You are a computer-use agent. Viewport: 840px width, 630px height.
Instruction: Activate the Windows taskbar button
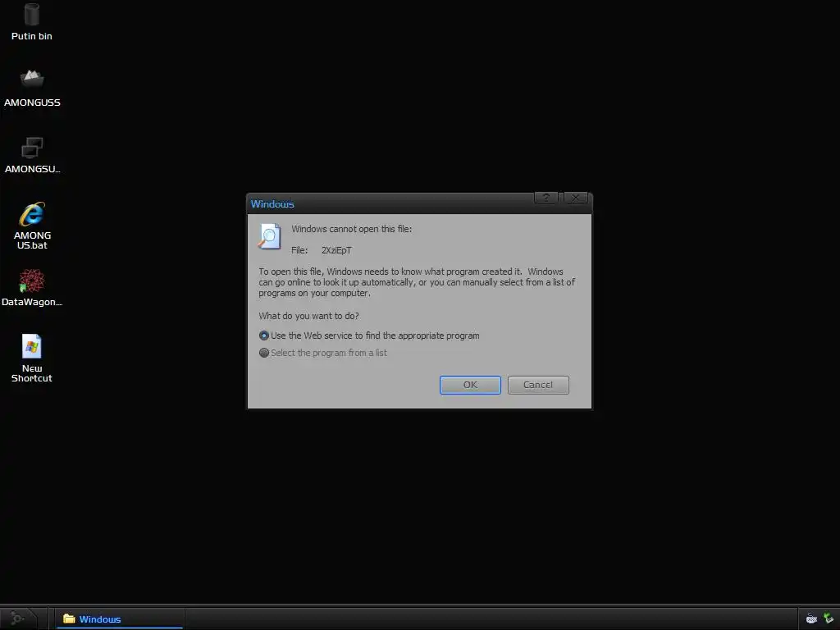coord(118,619)
